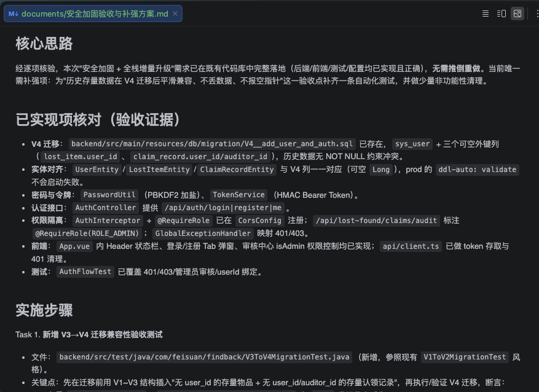
Task: Click the /api/auth/login|register|me code
Action: (223, 208)
